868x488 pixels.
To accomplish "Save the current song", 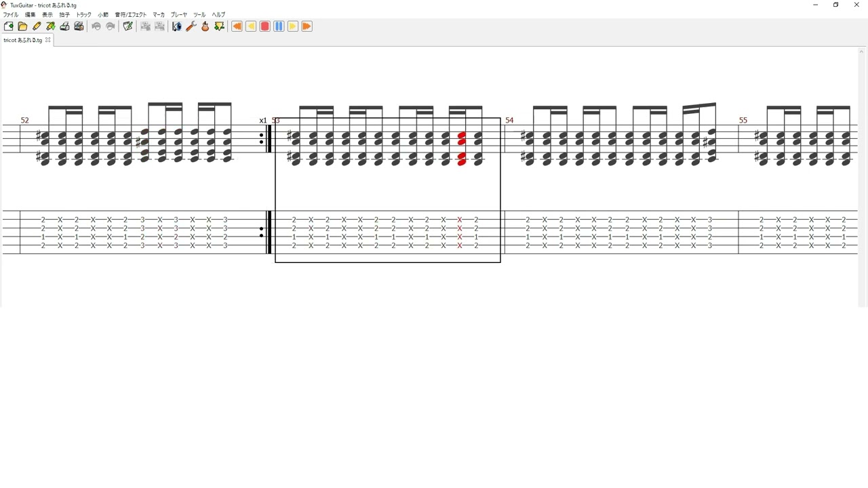I will click(x=37, y=26).
